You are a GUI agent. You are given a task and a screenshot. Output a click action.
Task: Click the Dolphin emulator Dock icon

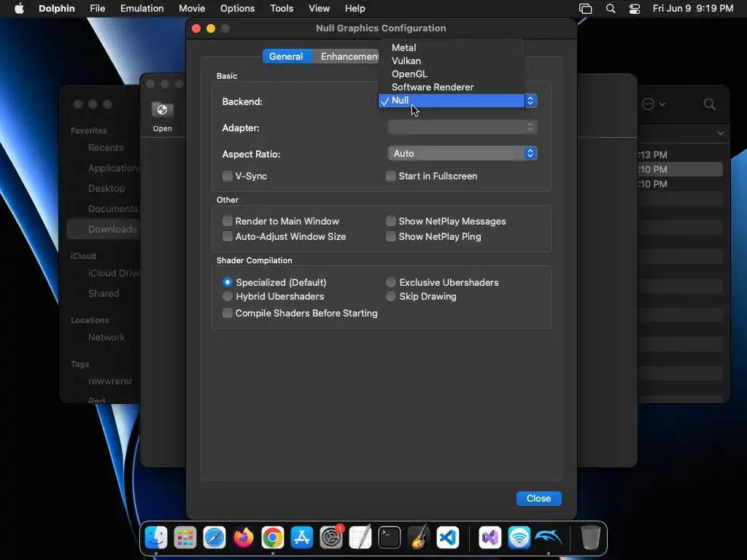pyautogui.click(x=549, y=537)
